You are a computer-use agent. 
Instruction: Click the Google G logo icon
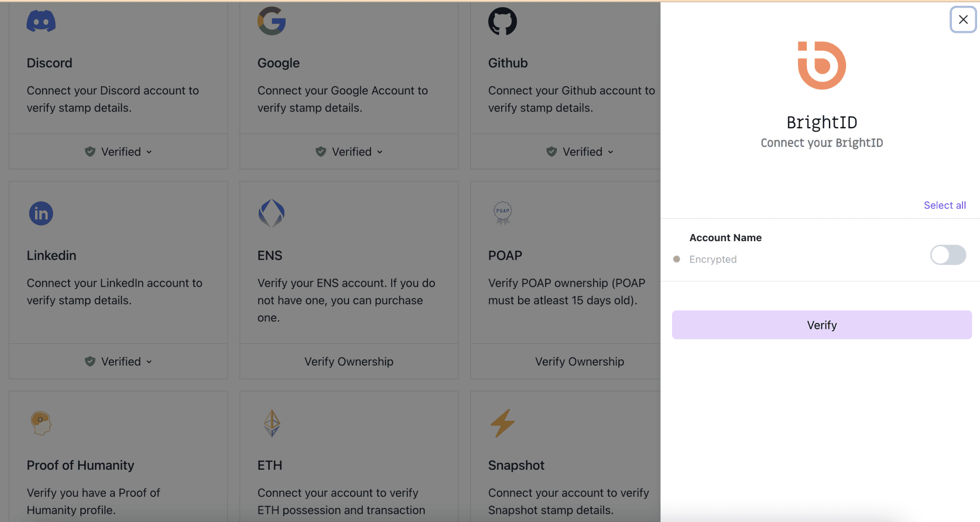[272, 21]
